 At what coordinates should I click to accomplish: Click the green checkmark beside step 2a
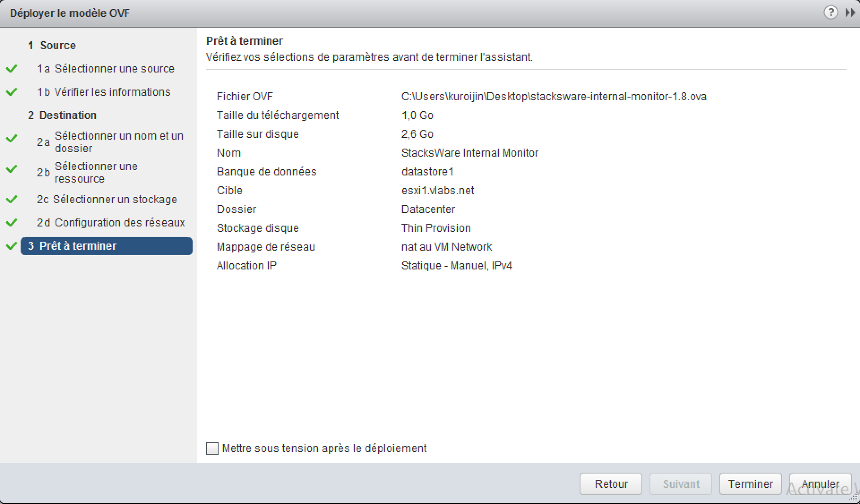click(x=12, y=138)
